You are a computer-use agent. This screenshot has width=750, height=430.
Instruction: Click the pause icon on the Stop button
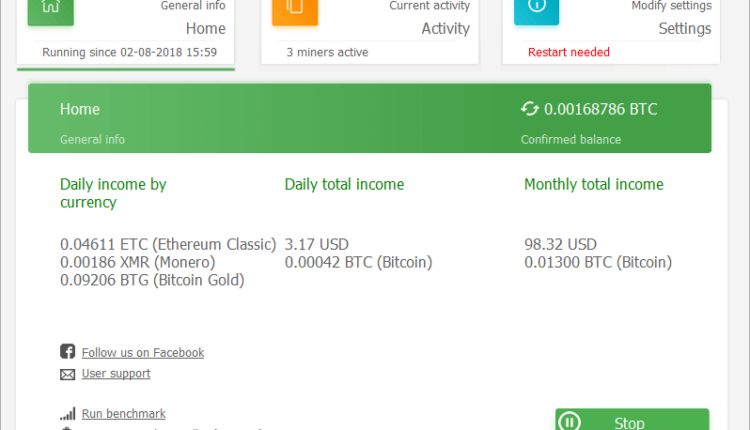click(x=569, y=422)
